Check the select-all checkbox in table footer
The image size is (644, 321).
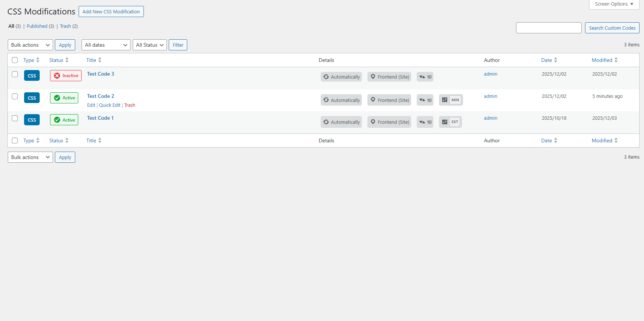tap(15, 140)
